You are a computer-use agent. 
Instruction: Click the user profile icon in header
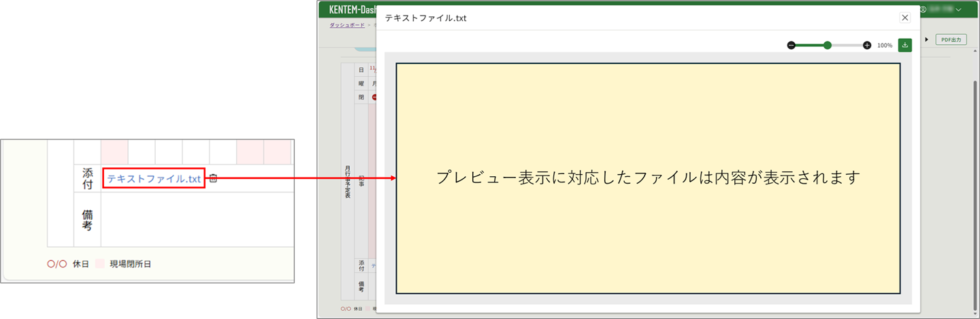[x=924, y=10]
